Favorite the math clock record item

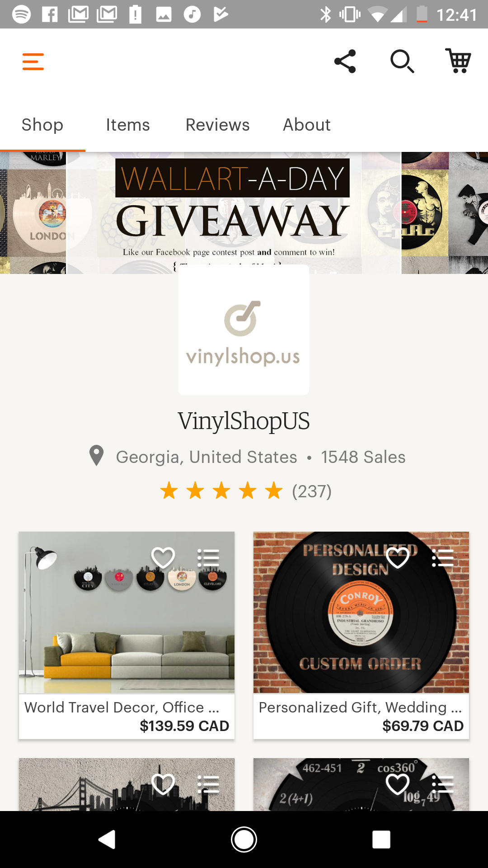398,784
